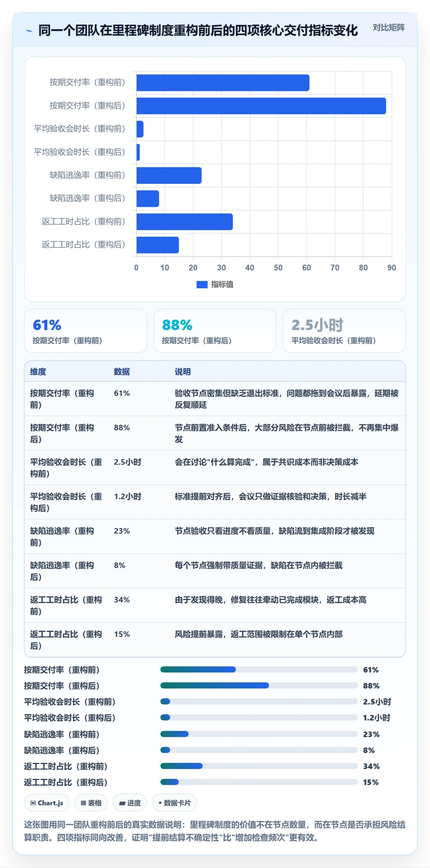Click x-axis tick label 50
The width and height of the screenshot is (430, 868).
[x=278, y=268]
